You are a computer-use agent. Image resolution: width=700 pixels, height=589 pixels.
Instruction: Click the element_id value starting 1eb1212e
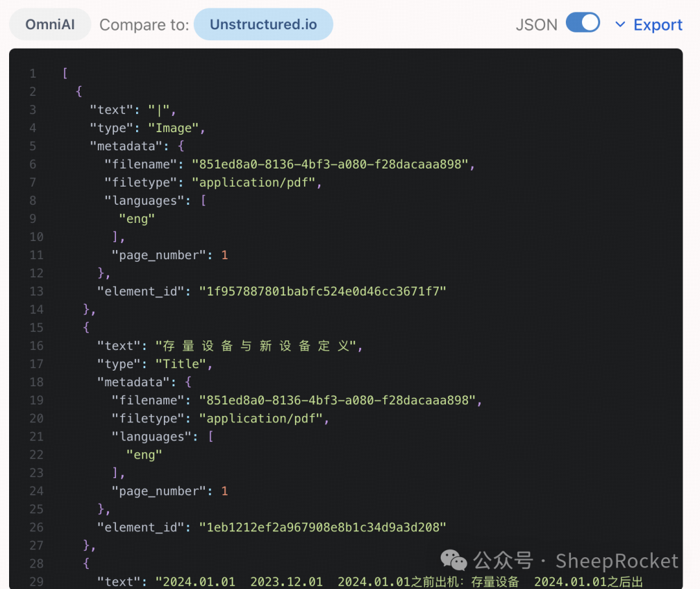click(323, 527)
